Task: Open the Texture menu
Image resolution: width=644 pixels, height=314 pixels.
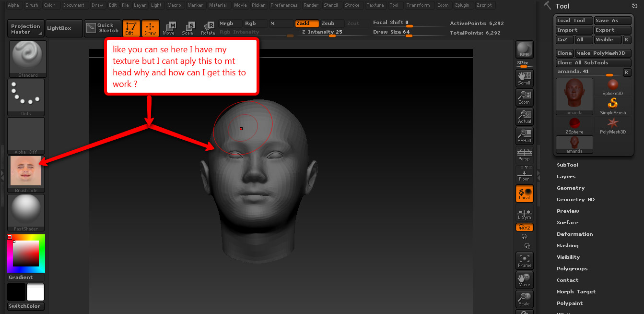Action: (375, 5)
